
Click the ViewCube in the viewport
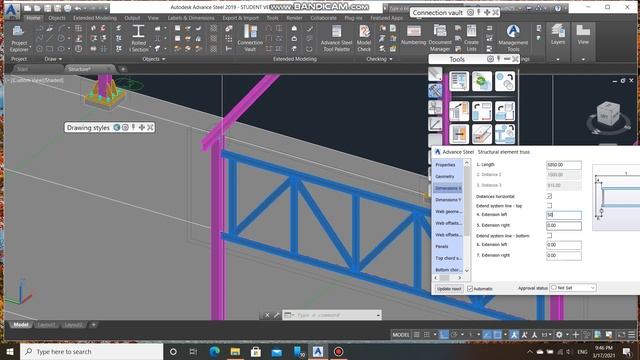[608, 114]
